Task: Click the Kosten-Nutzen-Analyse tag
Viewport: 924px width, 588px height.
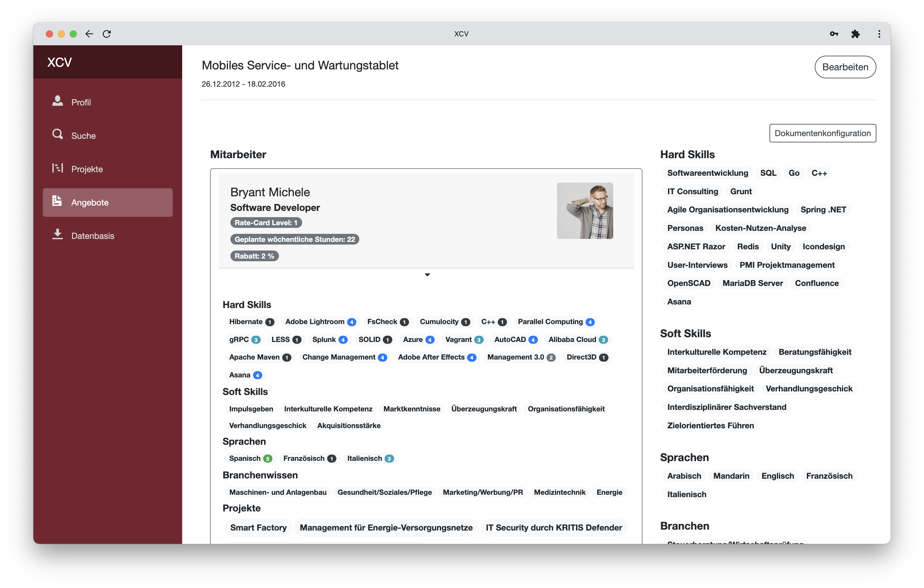Action: point(761,228)
